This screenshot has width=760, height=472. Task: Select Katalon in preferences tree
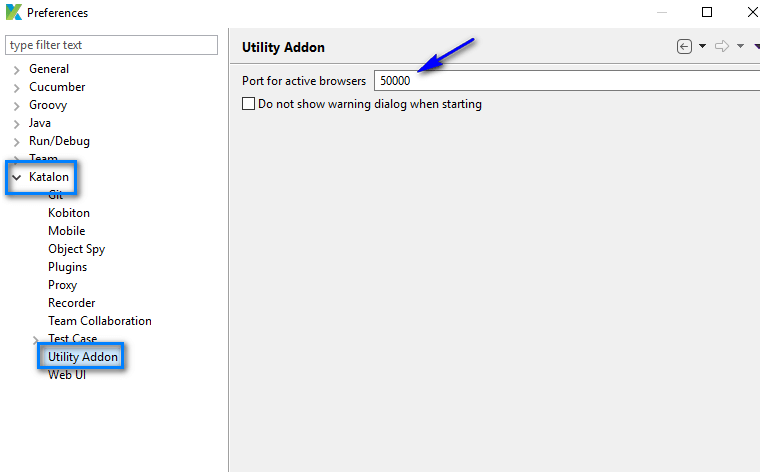49,177
